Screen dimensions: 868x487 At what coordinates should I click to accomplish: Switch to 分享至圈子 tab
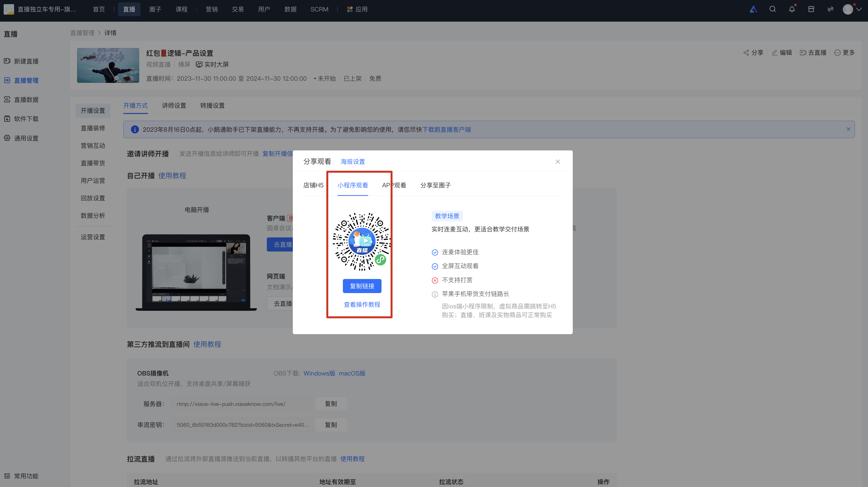pos(435,185)
